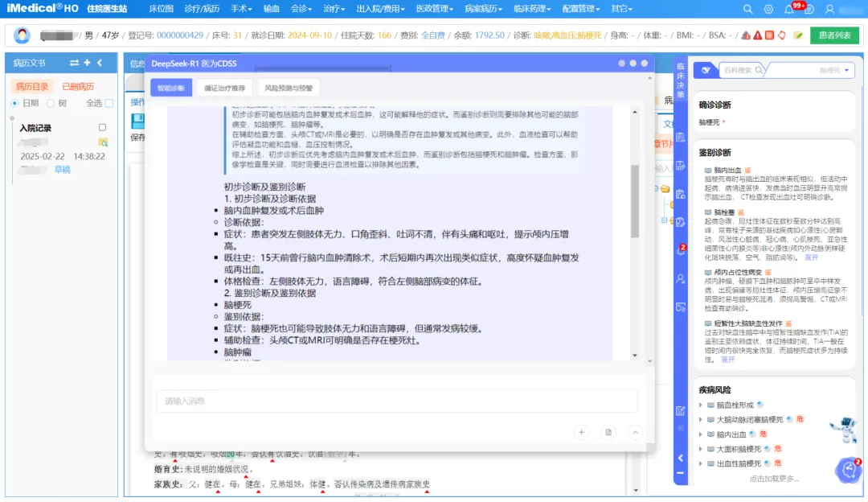The height and width of the screenshot is (502, 868).
Task: Click the 请输入消息 message input field
Action: (396, 401)
